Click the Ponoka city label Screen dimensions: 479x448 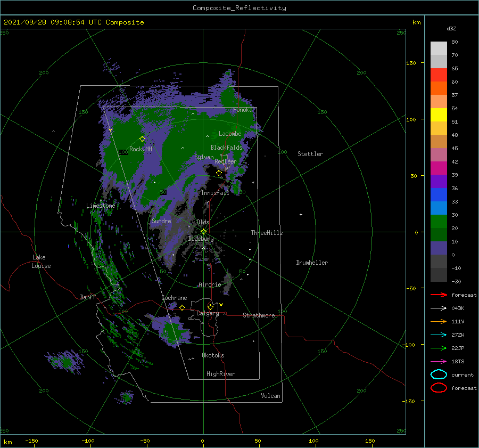click(243, 110)
